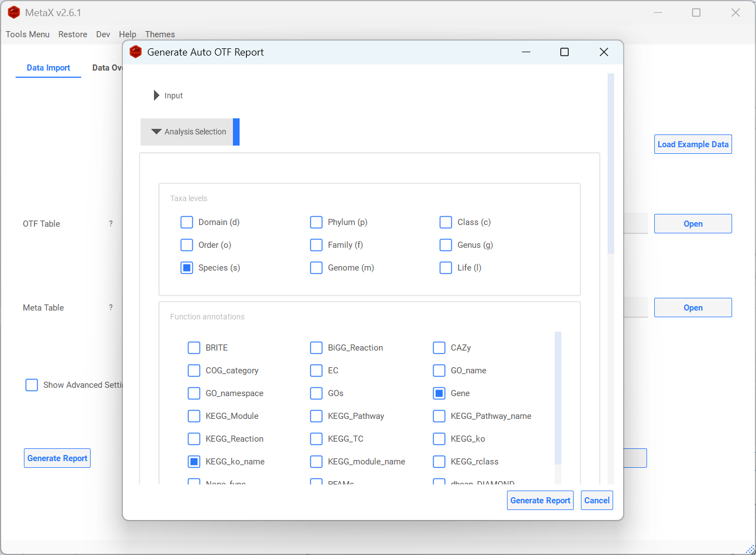The height and width of the screenshot is (555, 756).
Task: Check the Genus (g) taxa level
Action: 446,245
